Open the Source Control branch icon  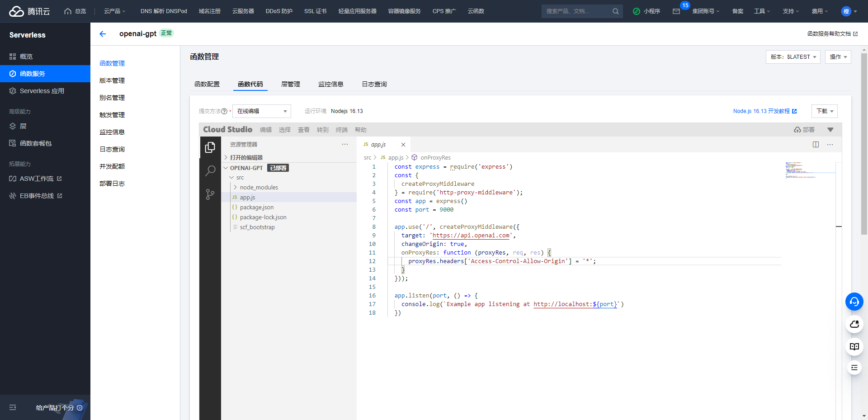tap(210, 194)
